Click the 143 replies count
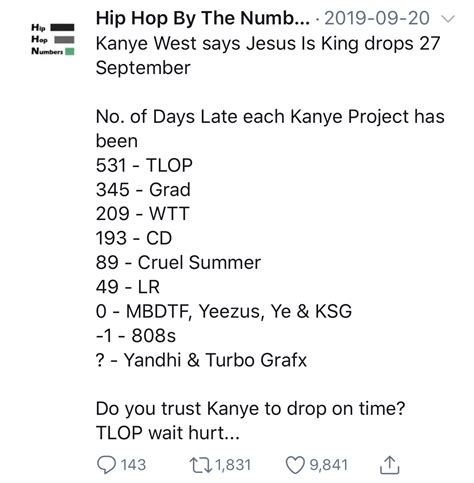 (x=133, y=465)
